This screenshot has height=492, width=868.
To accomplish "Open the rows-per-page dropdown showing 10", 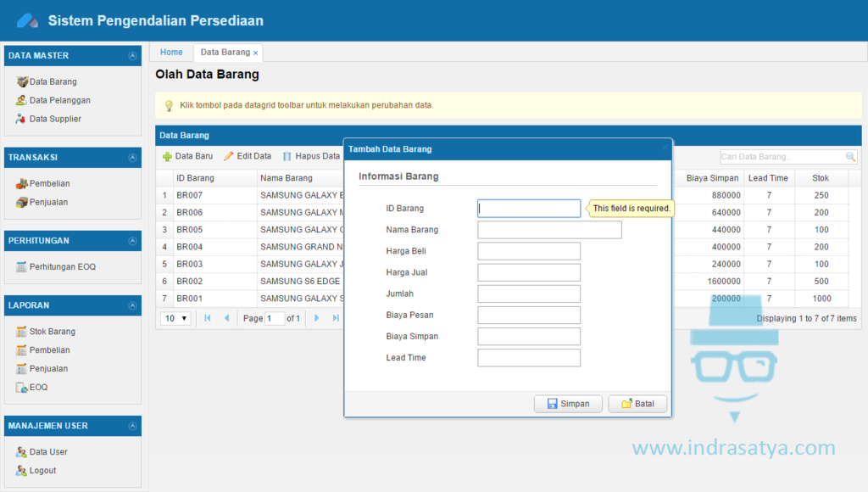I will 175,317.
